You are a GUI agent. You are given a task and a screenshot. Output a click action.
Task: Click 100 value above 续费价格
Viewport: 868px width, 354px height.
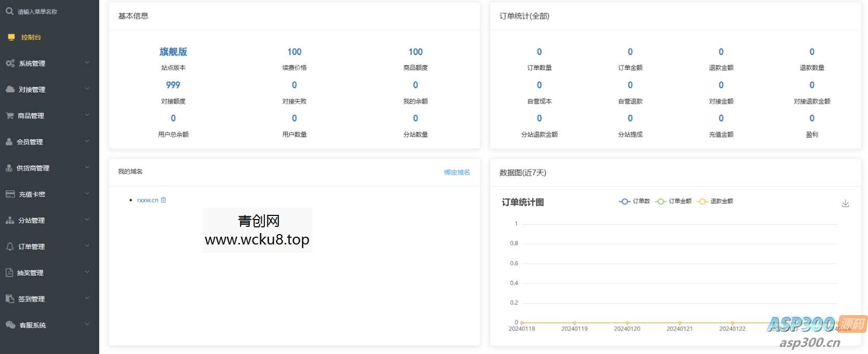pyautogui.click(x=295, y=52)
